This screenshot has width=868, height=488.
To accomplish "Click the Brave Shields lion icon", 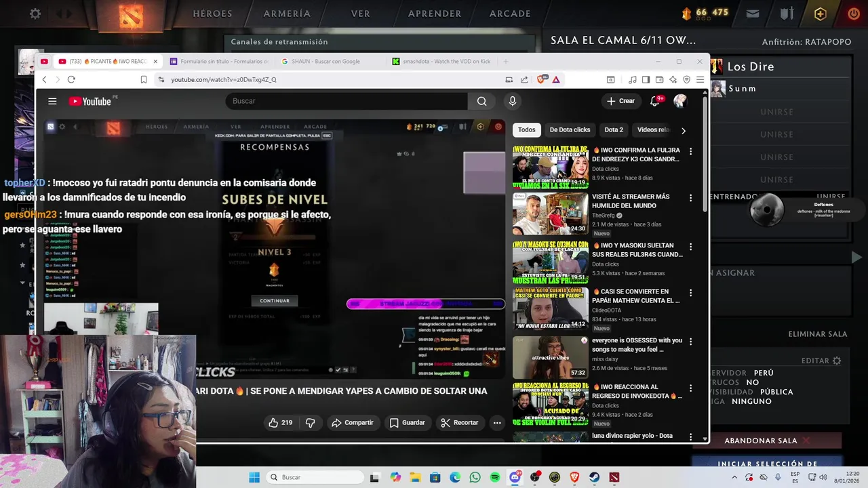I will pyautogui.click(x=542, y=79).
